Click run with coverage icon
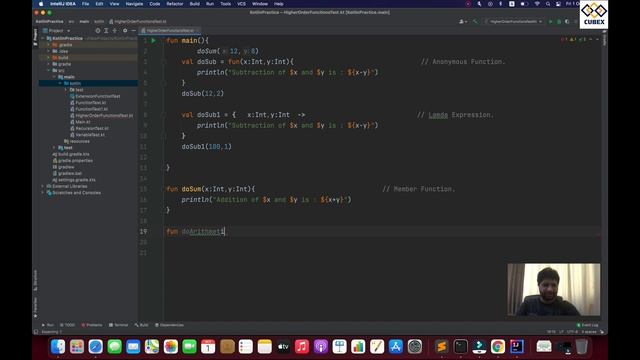Screen dimensions: 640x360 tap(567, 21)
